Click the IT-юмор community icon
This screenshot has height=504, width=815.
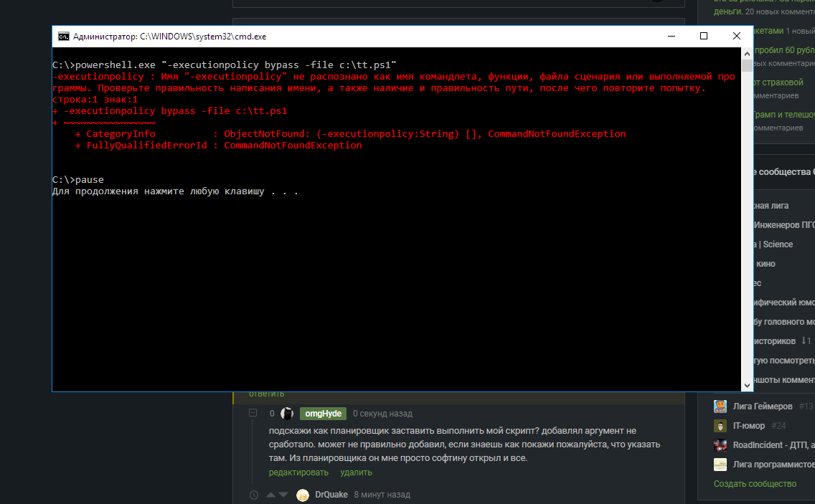coord(720,426)
